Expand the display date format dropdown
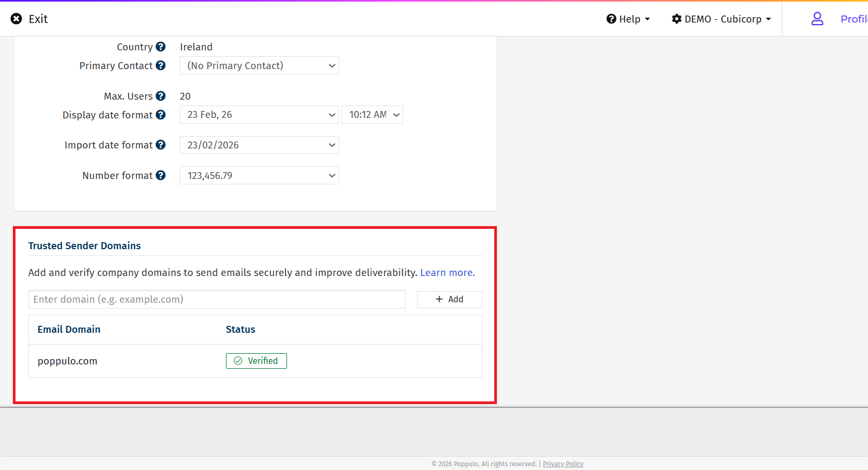Viewport: 868px width, 470px height. tap(259, 115)
